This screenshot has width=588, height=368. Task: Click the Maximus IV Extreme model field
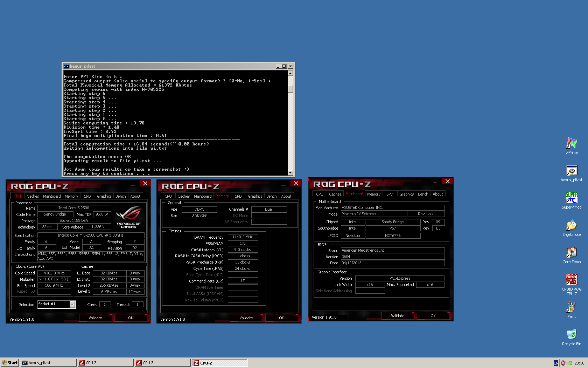point(374,214)
